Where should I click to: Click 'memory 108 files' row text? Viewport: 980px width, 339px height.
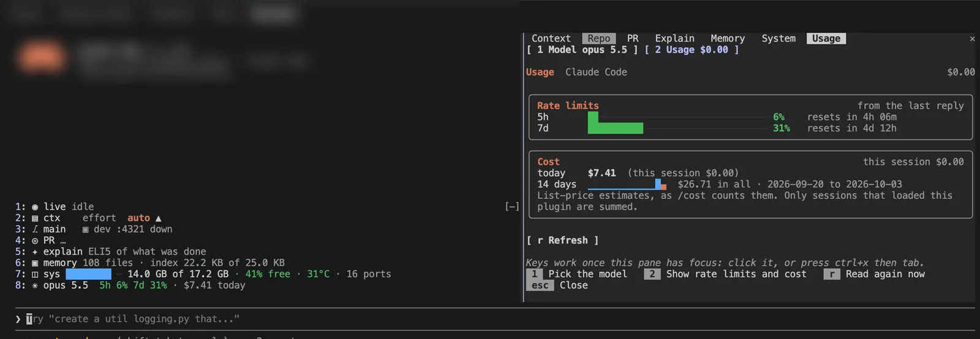88,263
